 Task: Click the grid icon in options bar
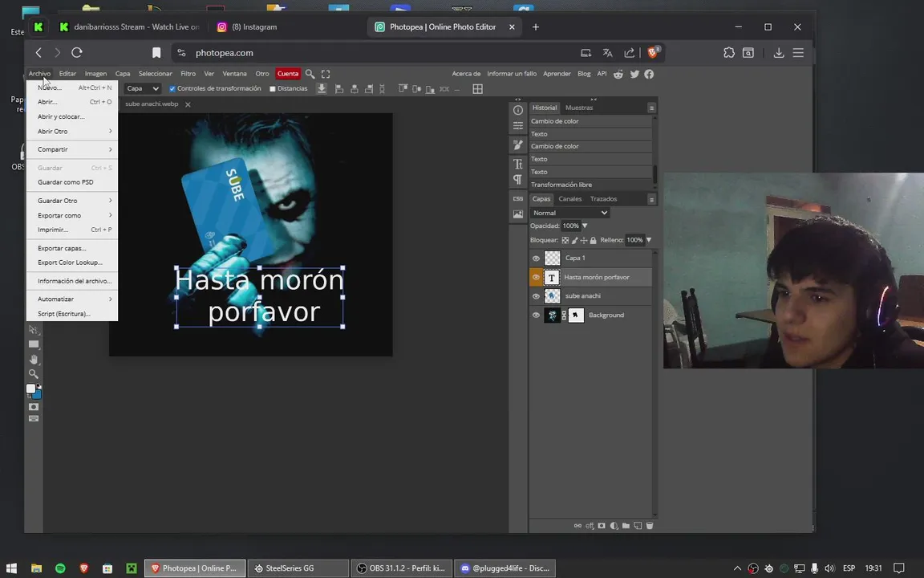pos(478,89)
